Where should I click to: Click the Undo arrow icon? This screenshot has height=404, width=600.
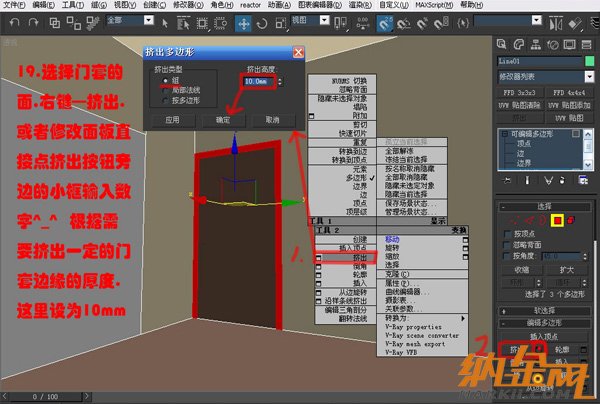pyautogui.click(x=14, y=23)
